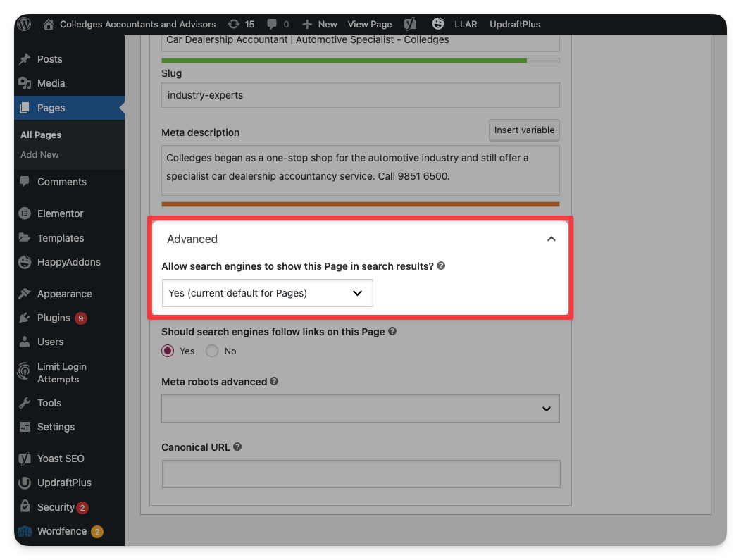Click the Add New pages link
This screenshot has width=741, height=560.
(39, 154)
